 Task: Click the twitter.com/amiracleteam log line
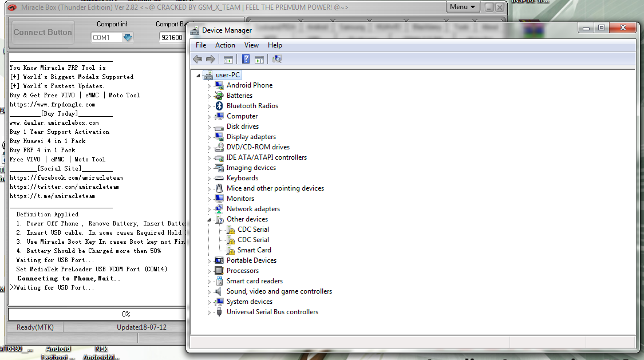click(x=65, y=187)
